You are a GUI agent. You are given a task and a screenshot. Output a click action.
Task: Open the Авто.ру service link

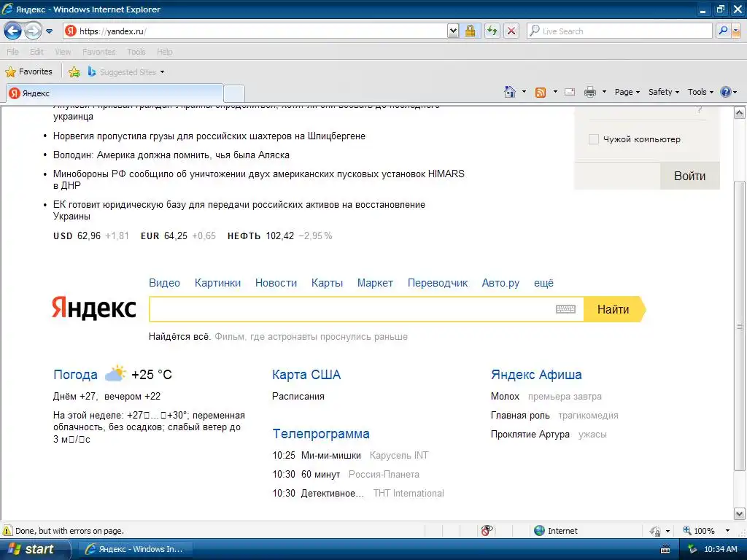(500, 283)
